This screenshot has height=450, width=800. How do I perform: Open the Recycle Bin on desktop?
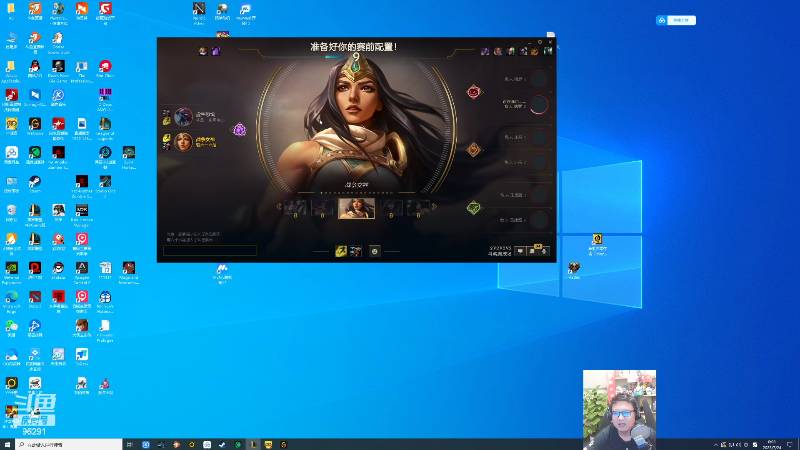coord(11,213)
